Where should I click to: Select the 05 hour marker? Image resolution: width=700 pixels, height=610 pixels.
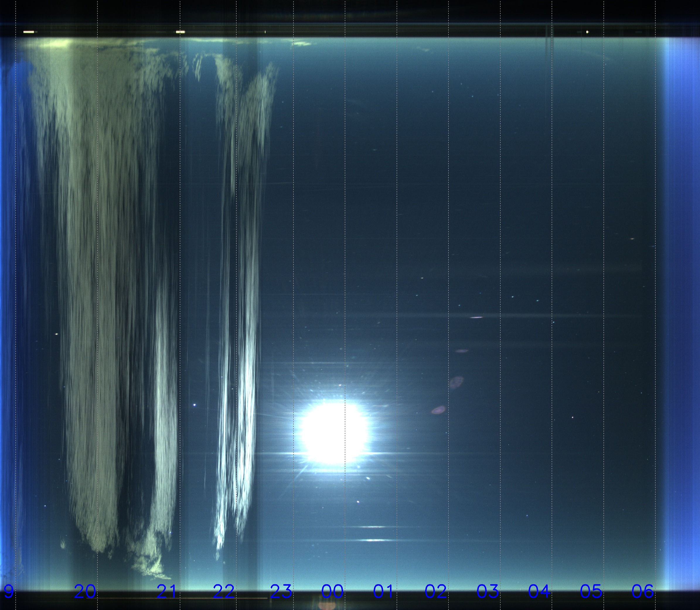(x=591, y=591)
